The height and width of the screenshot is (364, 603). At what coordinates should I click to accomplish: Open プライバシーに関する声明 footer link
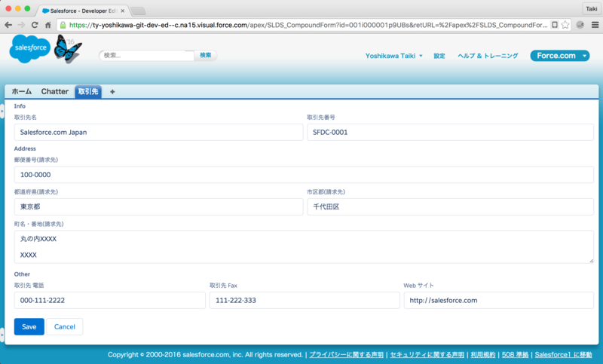[346, 355]
